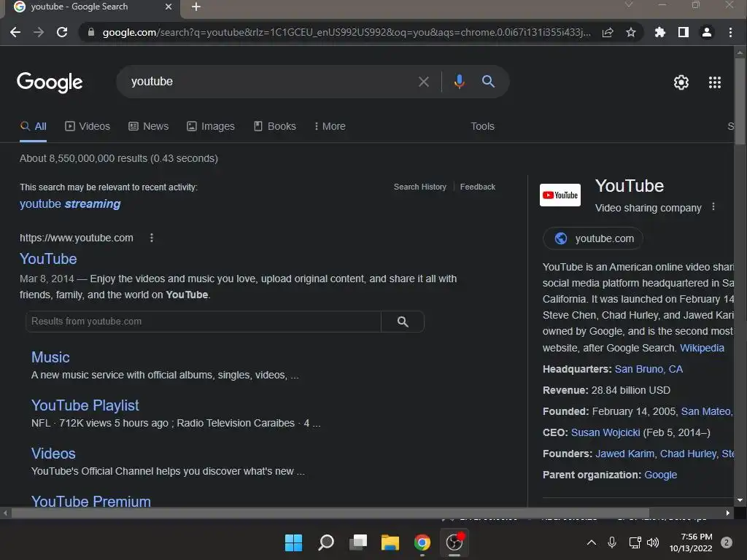Reload the page with refresh icon
747x560 pixels.
pos(62,32)
